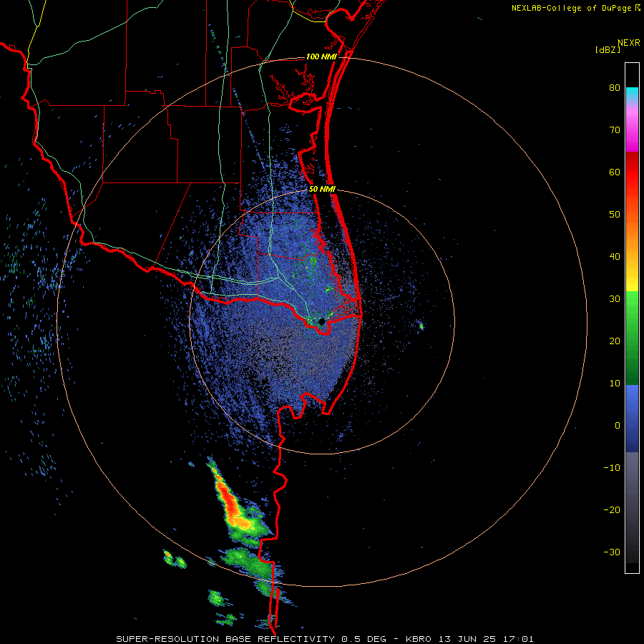Click the 40 value on the dBZ scale
The height and width of the screenshot is (644, 644).
(615, 257)
